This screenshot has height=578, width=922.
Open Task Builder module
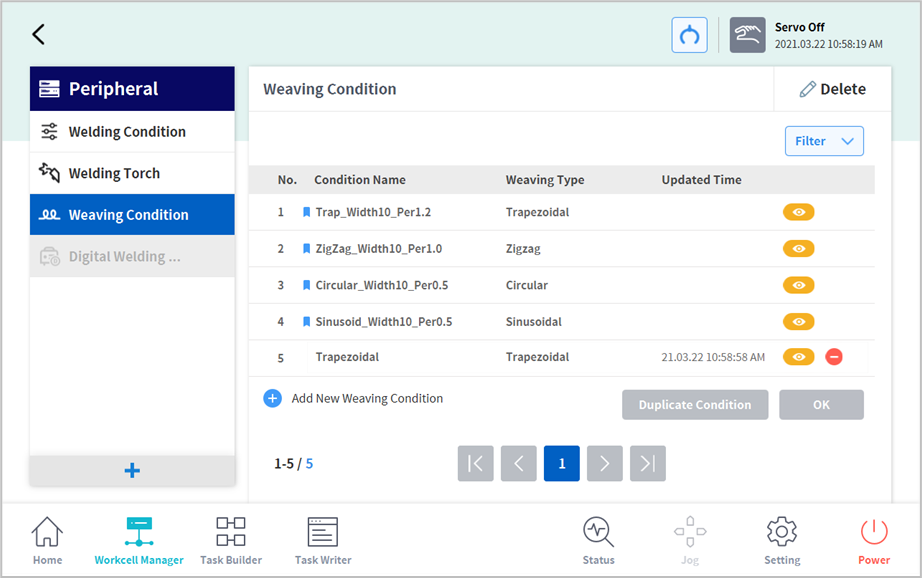(231, 541)
